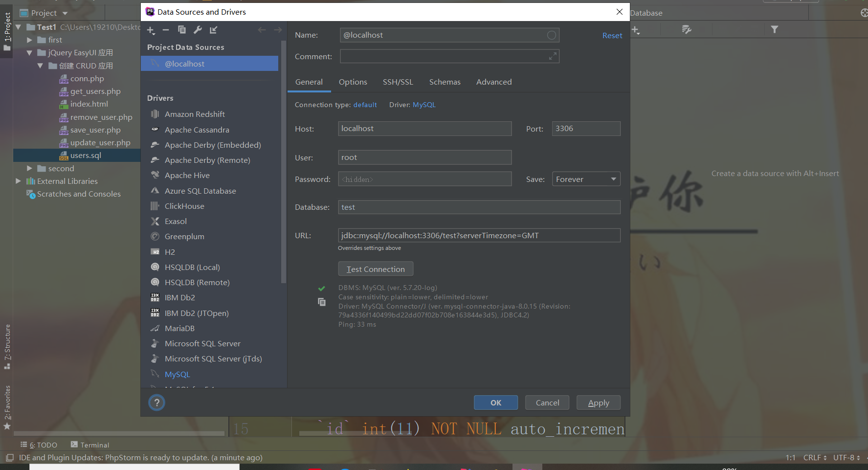Change connection type default link
This screenshot has width=868, height=470.
(365, 105)
